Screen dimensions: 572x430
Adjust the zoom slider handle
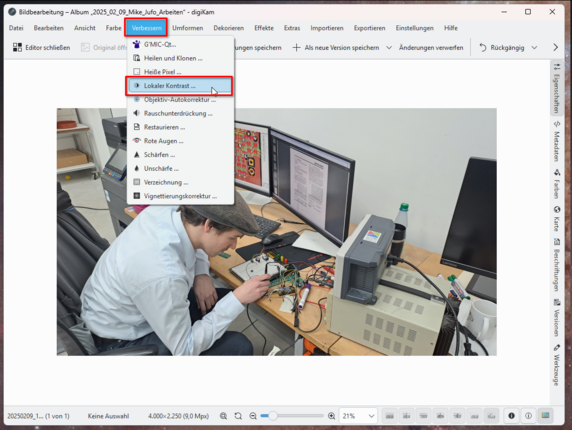coord(272,416)
